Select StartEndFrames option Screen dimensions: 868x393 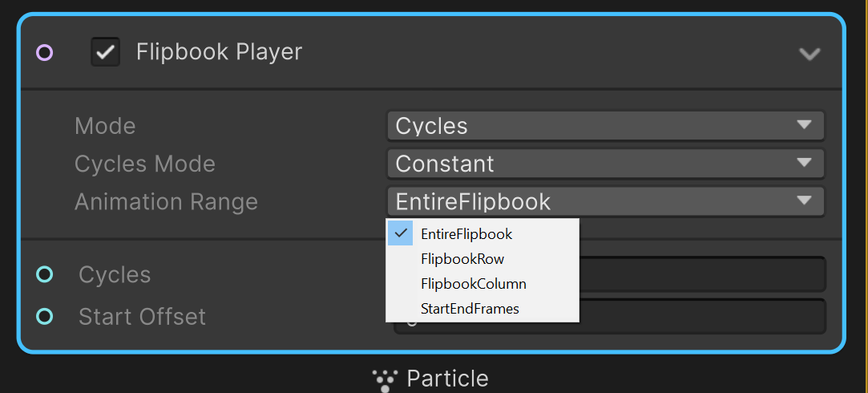(x=470, y=309)
